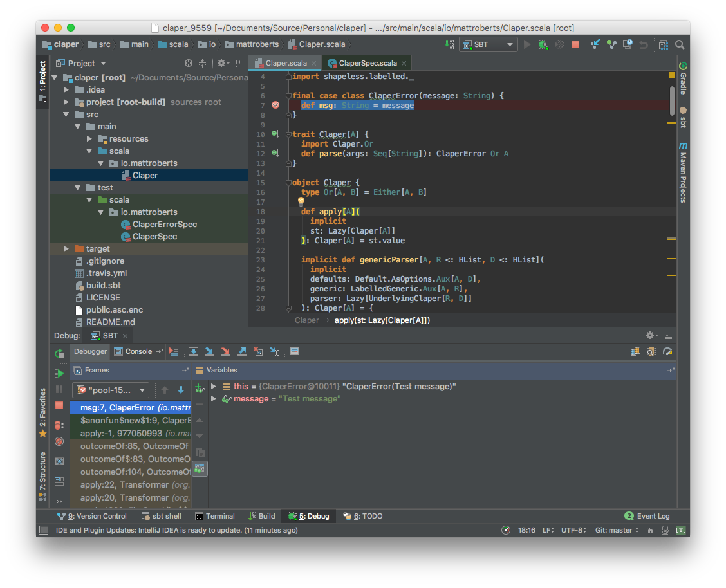Viewport: 726px width, 588px height.
Task: Open the SBT run configuration dropdown
Action: tap(489, 44)
